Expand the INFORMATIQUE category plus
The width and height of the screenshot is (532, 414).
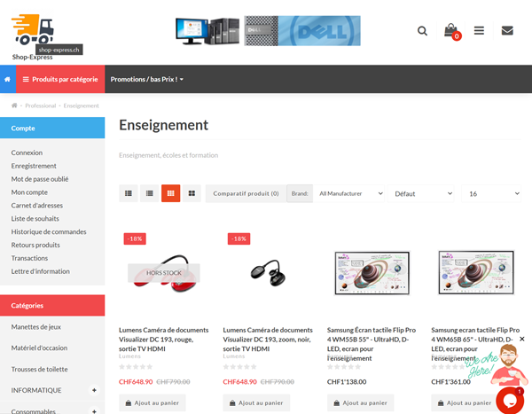pyautogui.click(x=94, y=390)
